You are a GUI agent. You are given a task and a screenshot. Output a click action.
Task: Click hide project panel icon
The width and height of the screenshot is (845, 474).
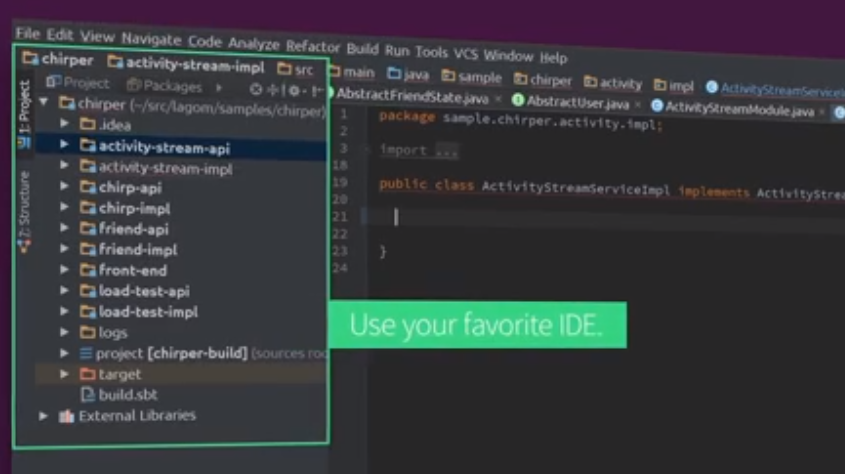click(x=317, y=91)
